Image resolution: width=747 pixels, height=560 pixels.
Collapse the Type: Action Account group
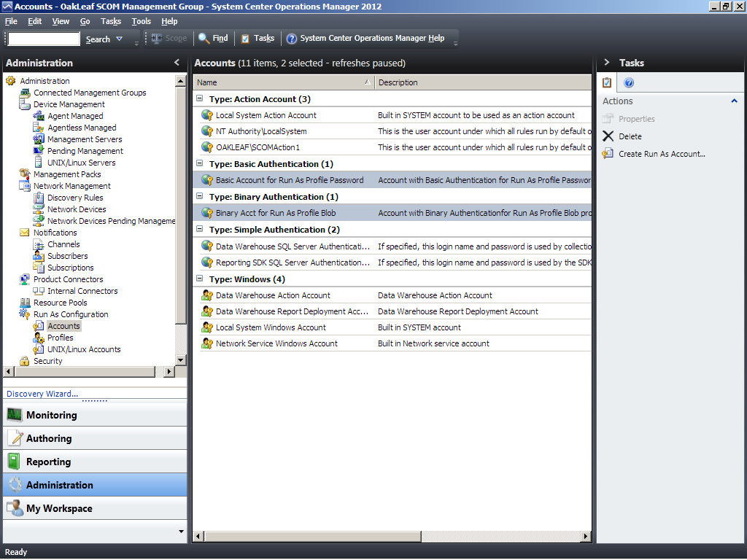point(200,98)
